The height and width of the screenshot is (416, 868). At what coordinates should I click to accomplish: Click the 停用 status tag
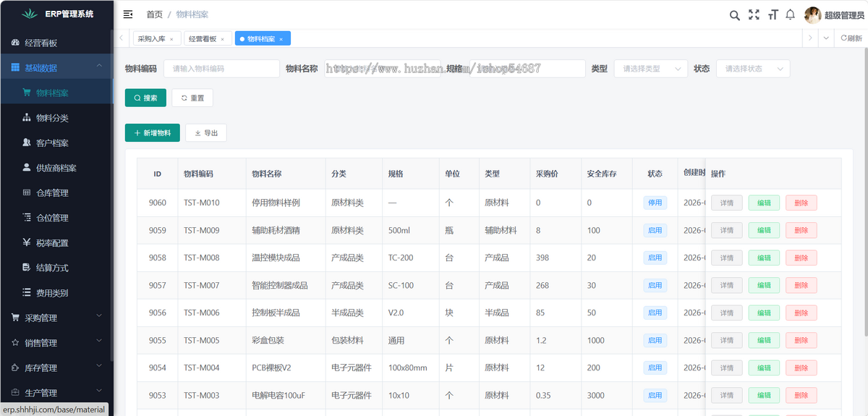tap(655, 203)
